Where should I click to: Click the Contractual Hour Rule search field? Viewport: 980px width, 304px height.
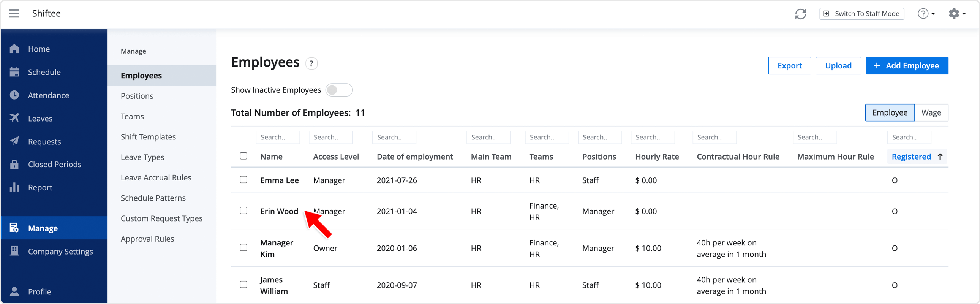(x=714, y=137)
